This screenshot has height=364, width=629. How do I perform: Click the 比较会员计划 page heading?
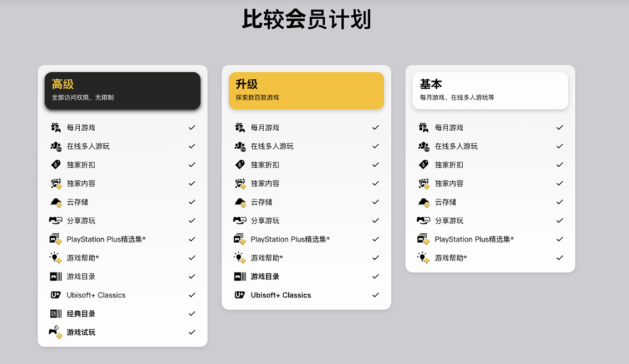click(307, 18)
